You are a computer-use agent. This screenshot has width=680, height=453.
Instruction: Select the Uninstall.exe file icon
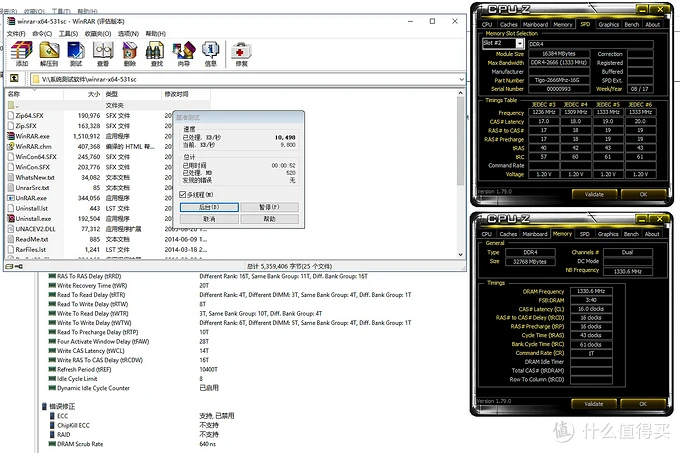(x=11, y=218)
